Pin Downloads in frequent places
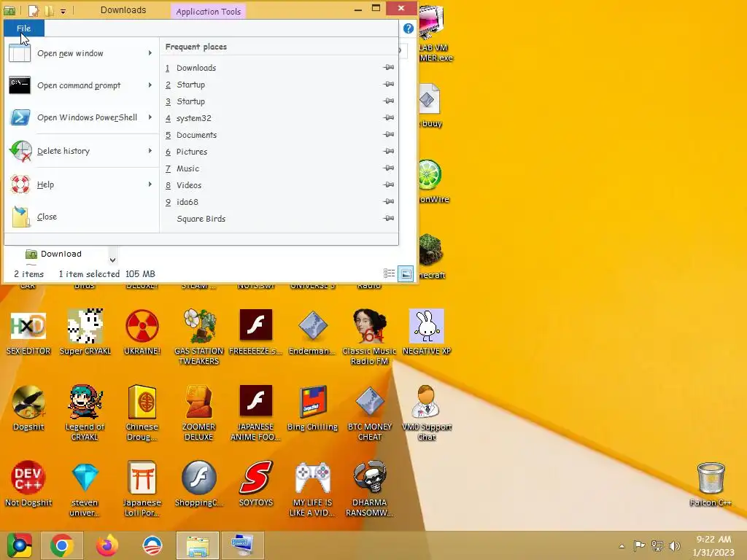The width and height of the screenshot is (747, 560). 389,68
